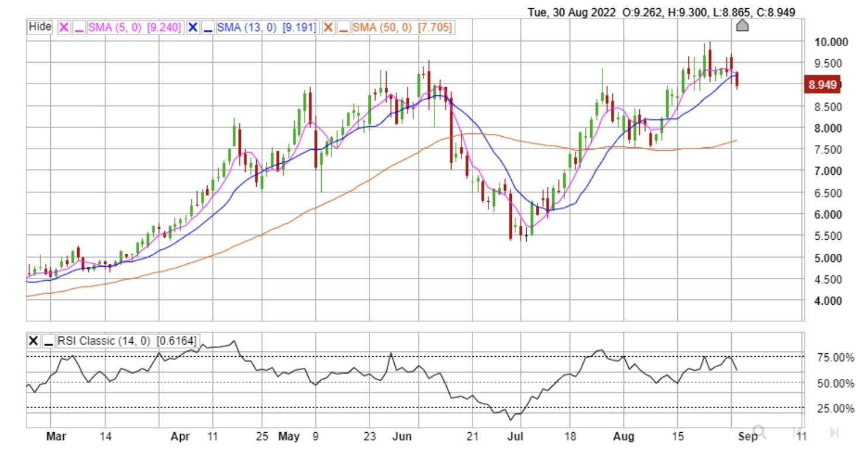Minimize the RSI Classic panel
Image resolution: width=868 pixels, height=462 pixels.
[x=48, y=342]
